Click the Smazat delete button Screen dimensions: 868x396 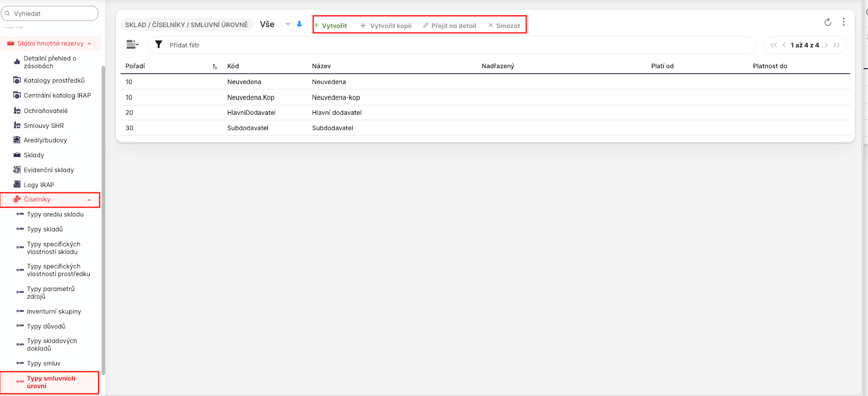click(x=504, y=26)
